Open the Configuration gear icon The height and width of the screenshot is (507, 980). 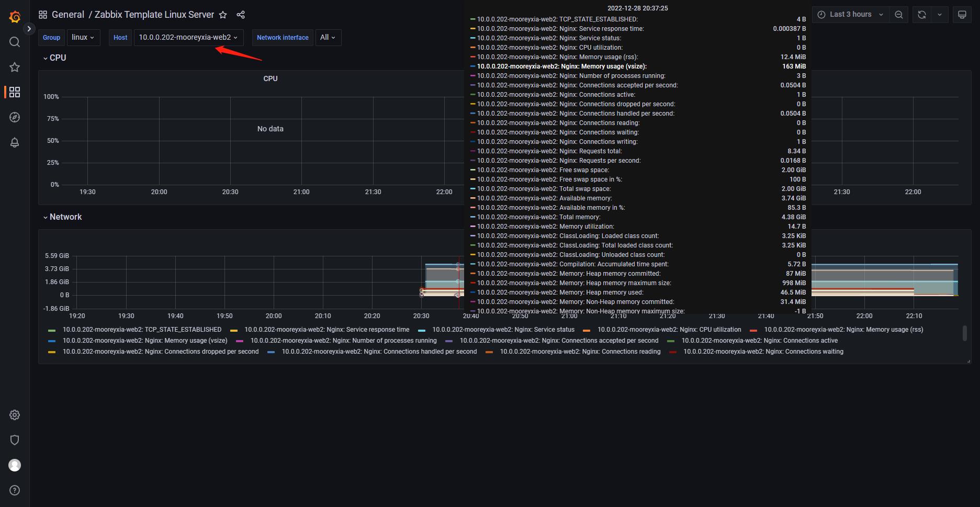click(x=15, y=415)
